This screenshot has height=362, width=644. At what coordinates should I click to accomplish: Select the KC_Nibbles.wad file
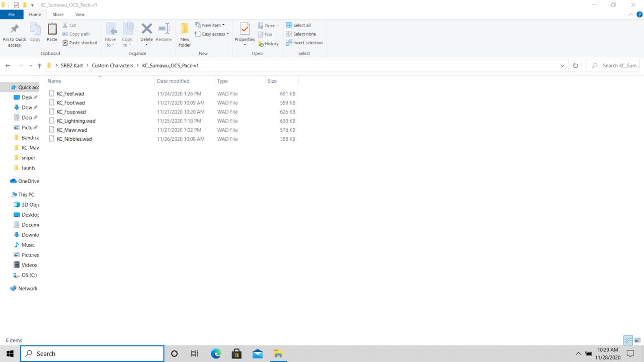click(x=74, y=139)
